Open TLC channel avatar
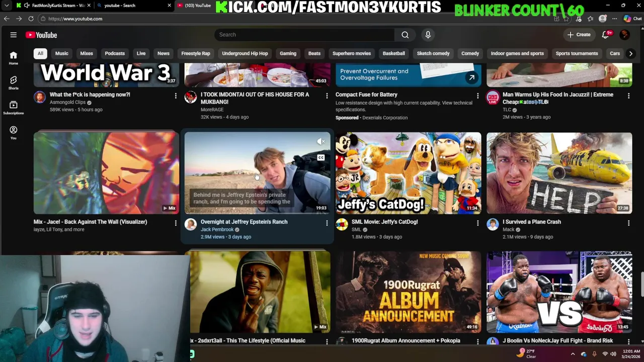The width and height of the screenshot is (644, 362). [493, 97]
